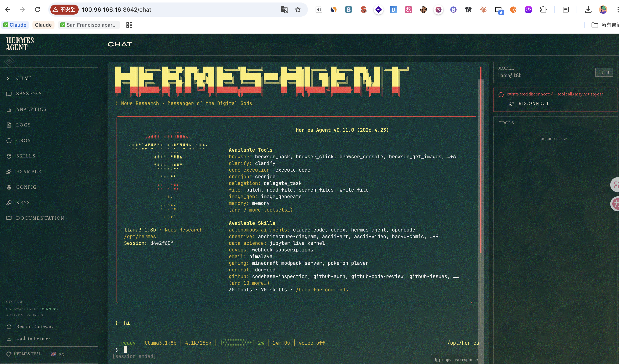Open Skills cube icon

click(x=9, y=156)
